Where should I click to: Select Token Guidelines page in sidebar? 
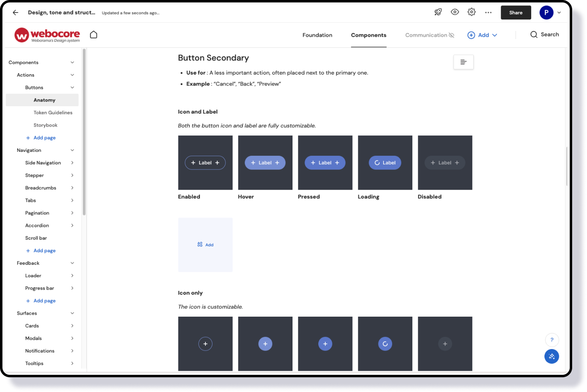[x=53, y=112]
